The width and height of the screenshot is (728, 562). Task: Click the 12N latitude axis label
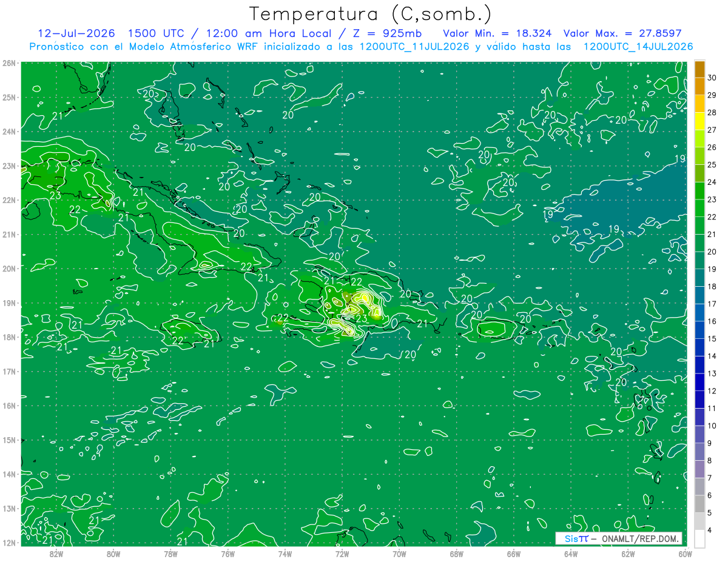[8, 543]
